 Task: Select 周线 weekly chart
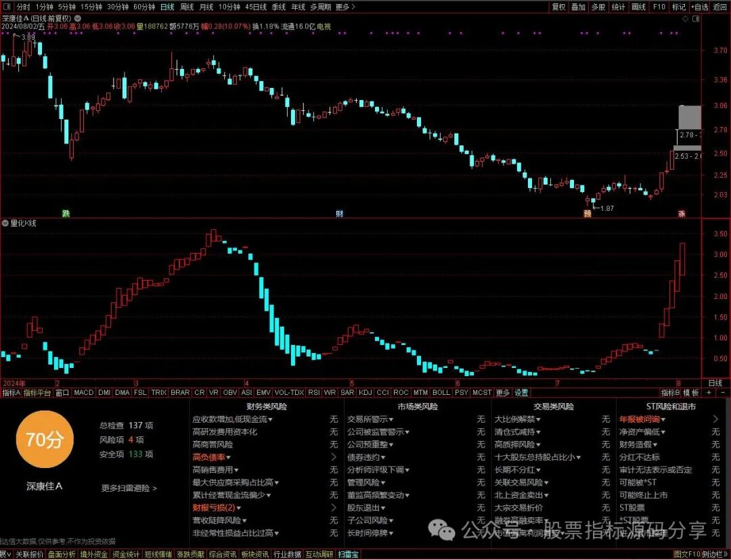click(x=187, y=7)
